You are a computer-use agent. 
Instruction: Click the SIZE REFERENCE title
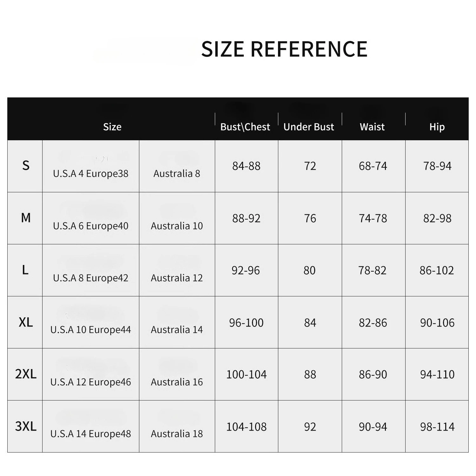click(x=284, y=49)
